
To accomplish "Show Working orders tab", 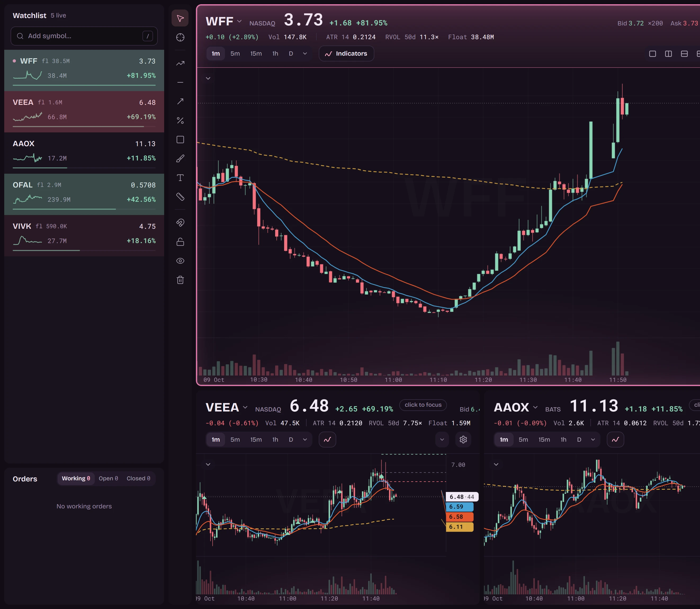I will 76,478.
